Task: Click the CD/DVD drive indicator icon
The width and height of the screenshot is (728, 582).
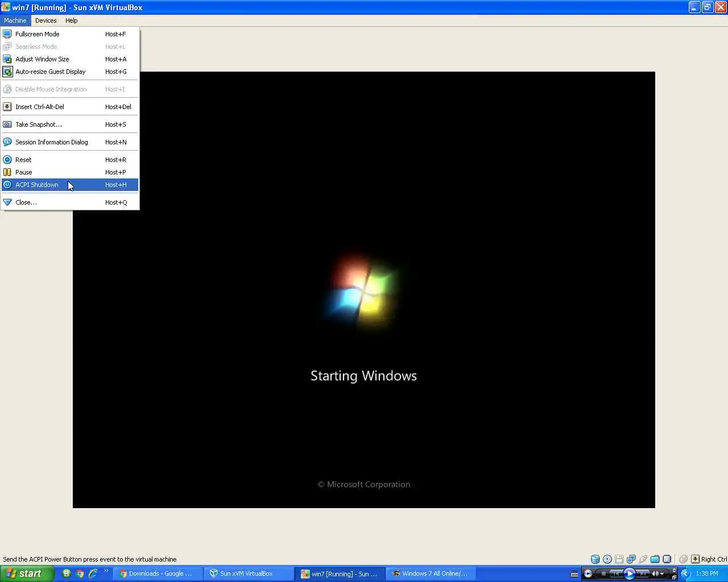Action: 607,559
